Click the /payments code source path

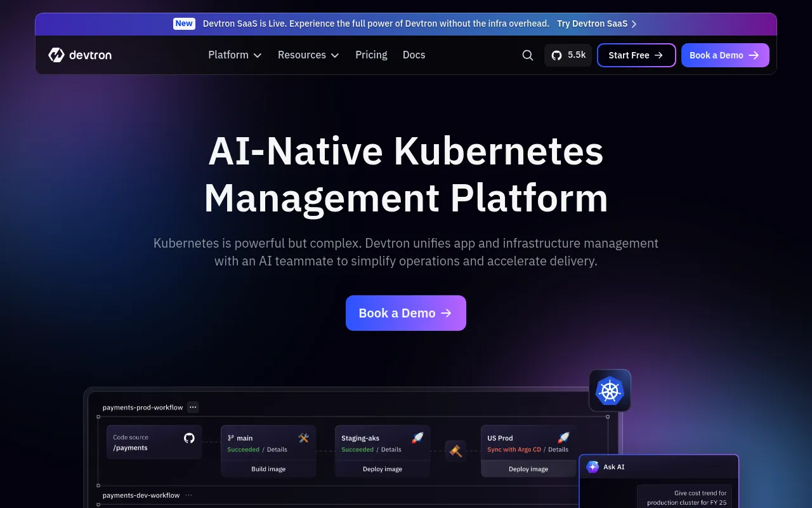(x=130, y=448)
